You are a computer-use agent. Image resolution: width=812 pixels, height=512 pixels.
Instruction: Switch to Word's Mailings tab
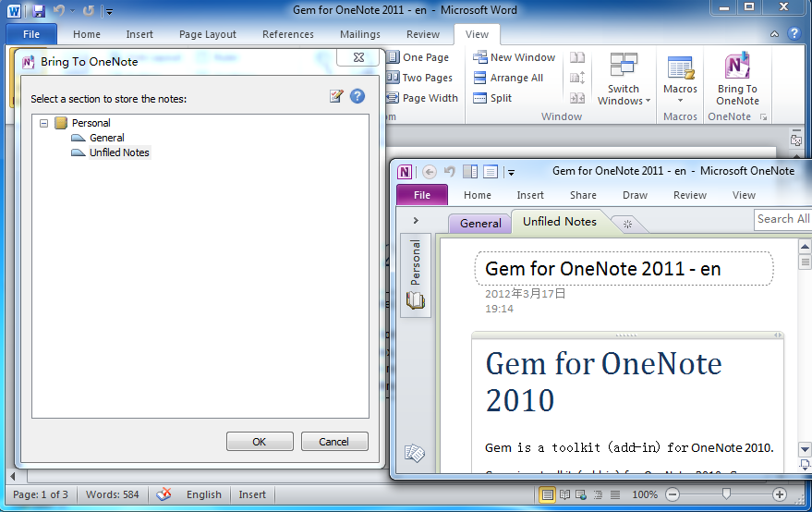pyautogui.click(x=360, y=34)
